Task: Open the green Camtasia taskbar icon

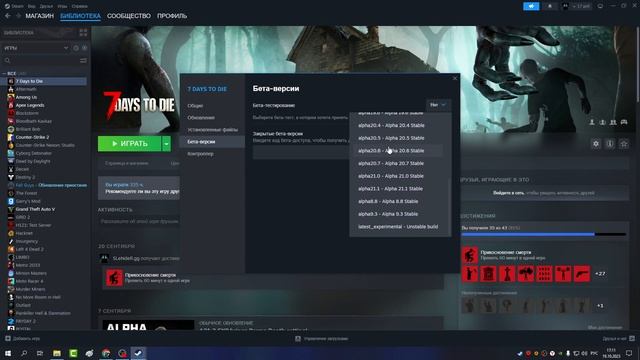Action: 73,353
